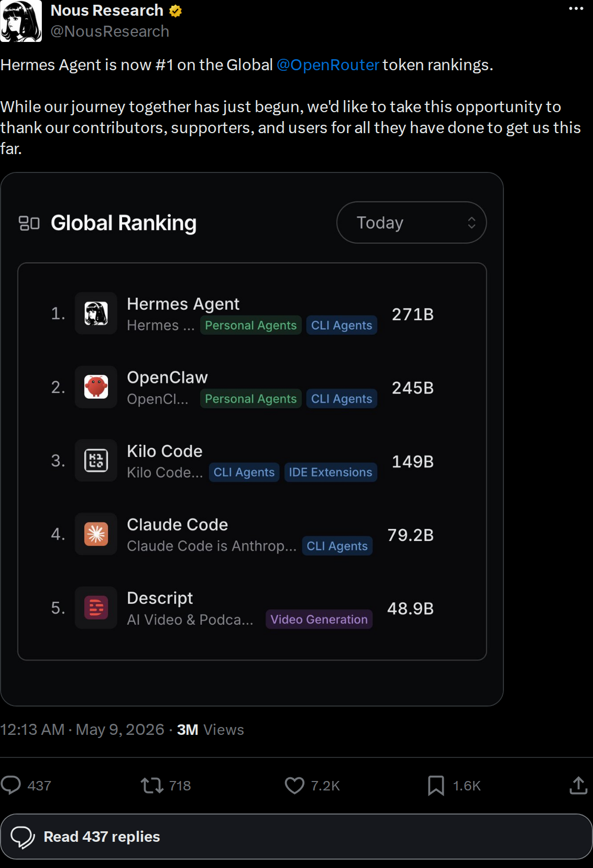
Task: Share the post via upload icon
Action: click(x=578, y=785)
